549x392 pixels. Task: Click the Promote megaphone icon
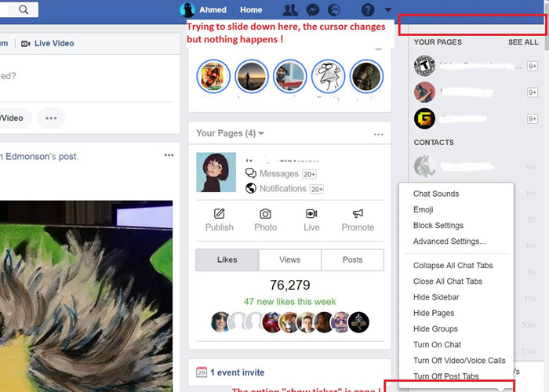click(x=358, y=213)
